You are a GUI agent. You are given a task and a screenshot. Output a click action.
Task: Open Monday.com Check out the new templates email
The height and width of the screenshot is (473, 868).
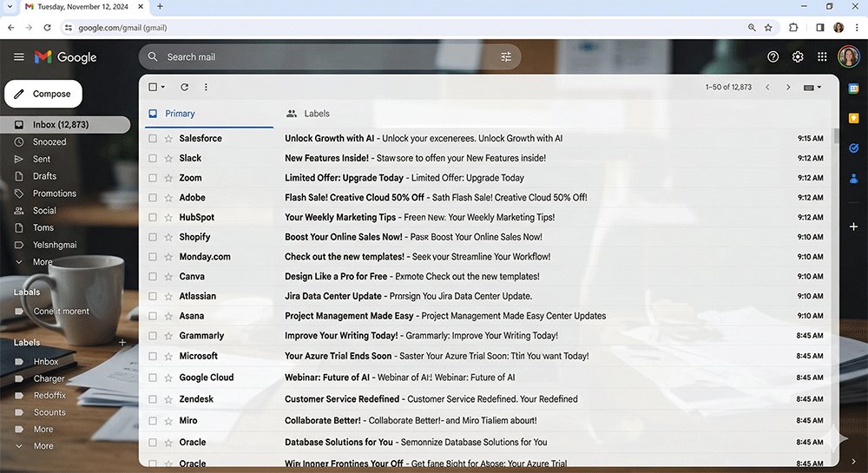coord(487,257)
